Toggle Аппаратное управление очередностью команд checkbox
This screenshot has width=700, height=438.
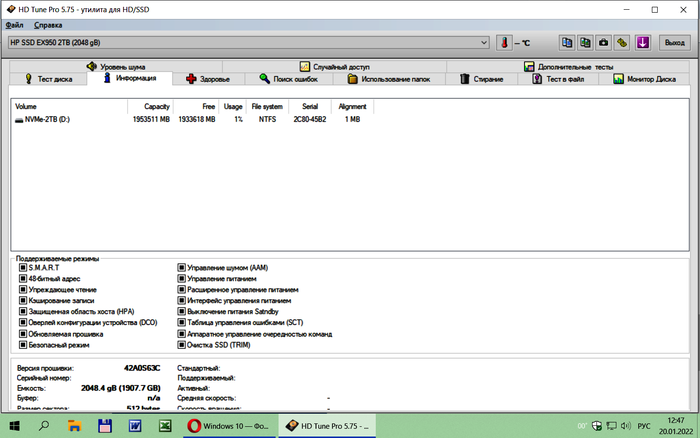(181, 334)
